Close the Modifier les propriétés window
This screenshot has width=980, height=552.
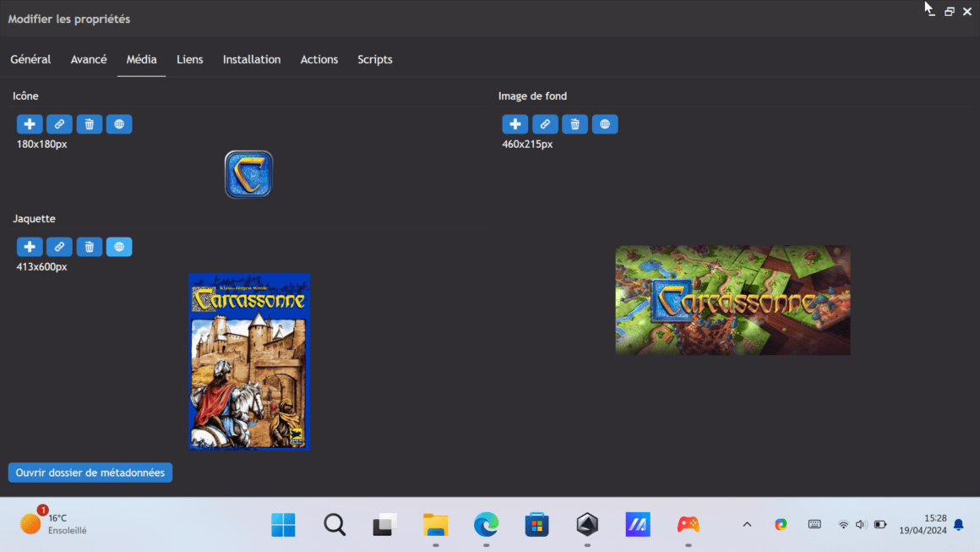(x=967, y=11)
